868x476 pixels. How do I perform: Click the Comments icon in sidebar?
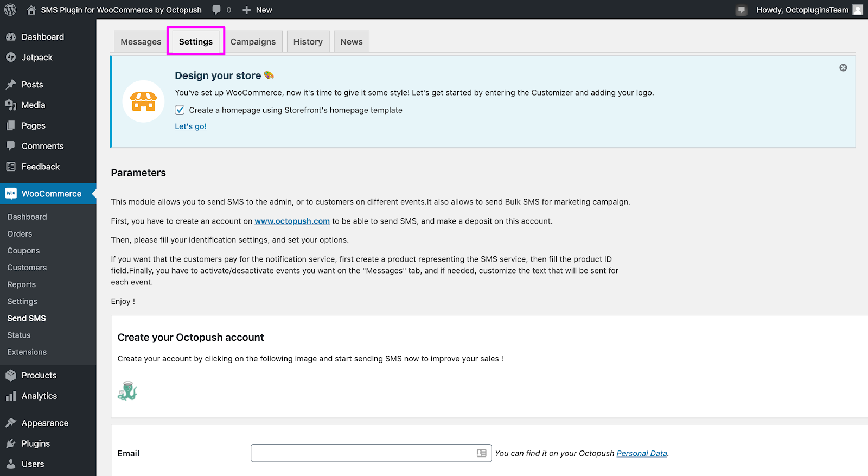point(11,146)
